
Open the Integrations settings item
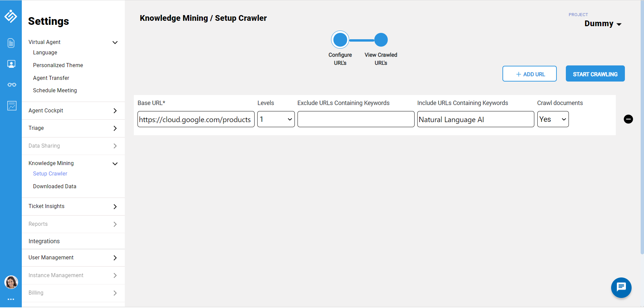(x=44, y=241)
